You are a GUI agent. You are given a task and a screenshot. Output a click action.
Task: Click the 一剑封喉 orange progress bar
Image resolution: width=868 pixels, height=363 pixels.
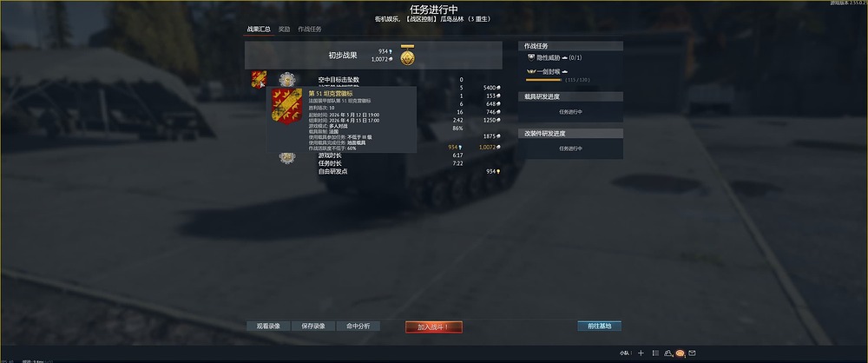543,80
